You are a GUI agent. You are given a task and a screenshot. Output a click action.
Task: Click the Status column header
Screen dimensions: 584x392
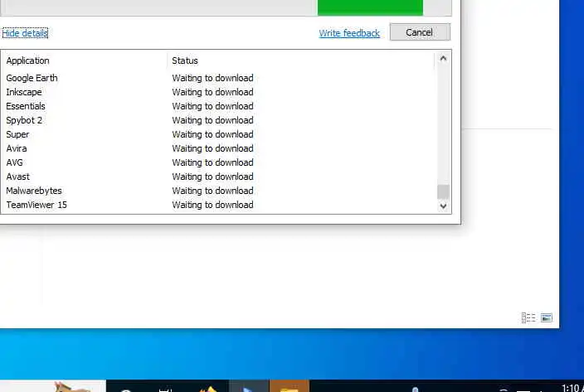click(x=300, y=60)
